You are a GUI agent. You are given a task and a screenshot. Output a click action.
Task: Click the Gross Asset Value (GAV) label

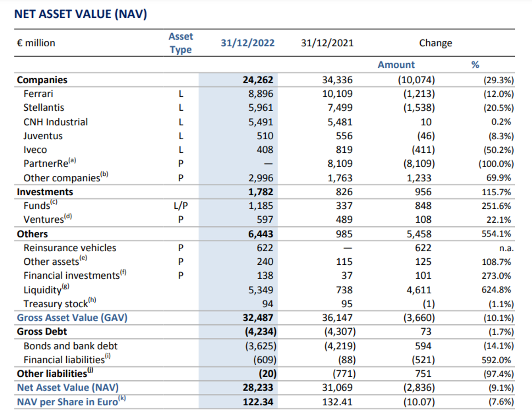coord(72,318)
